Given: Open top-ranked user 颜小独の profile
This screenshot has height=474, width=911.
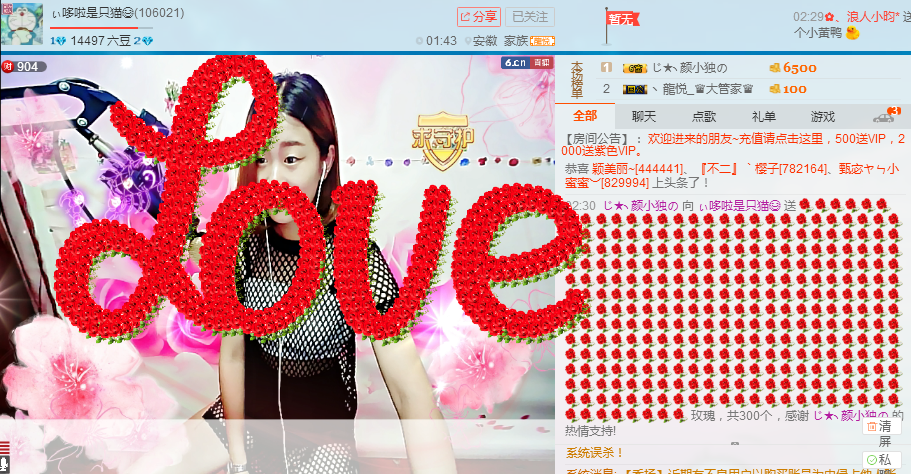Looking at the screenshot, I should (690, 68).
